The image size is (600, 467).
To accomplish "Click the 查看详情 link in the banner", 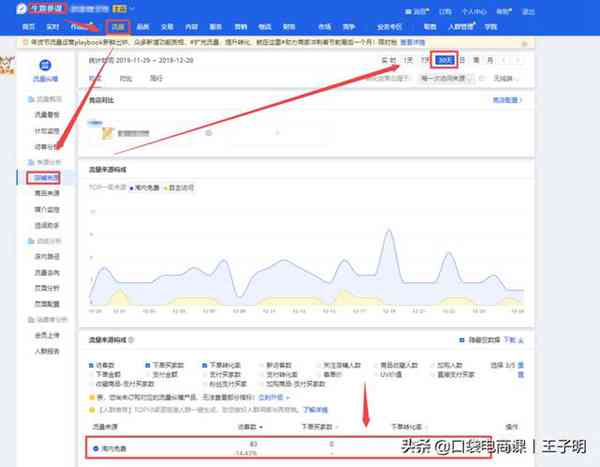I will [x=412, y=42].
